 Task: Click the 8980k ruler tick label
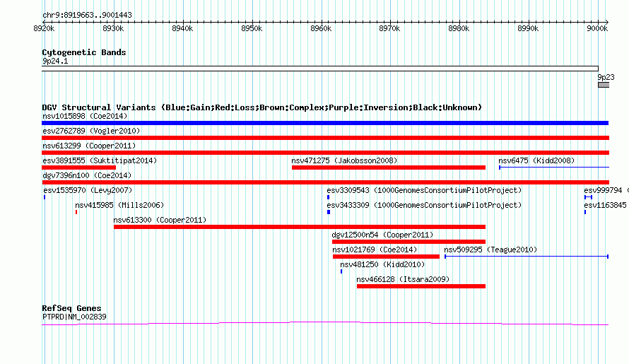(459, 28)
